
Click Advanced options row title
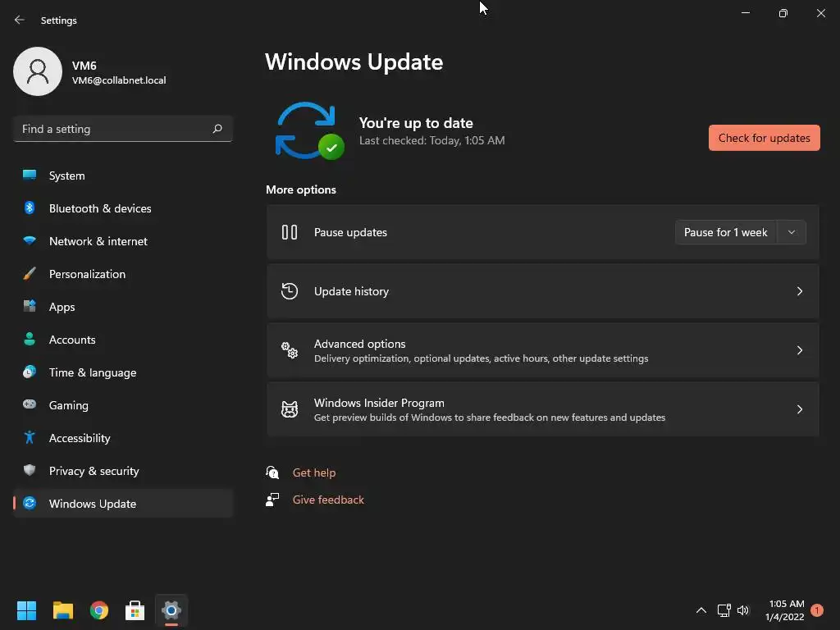(359, 344)
